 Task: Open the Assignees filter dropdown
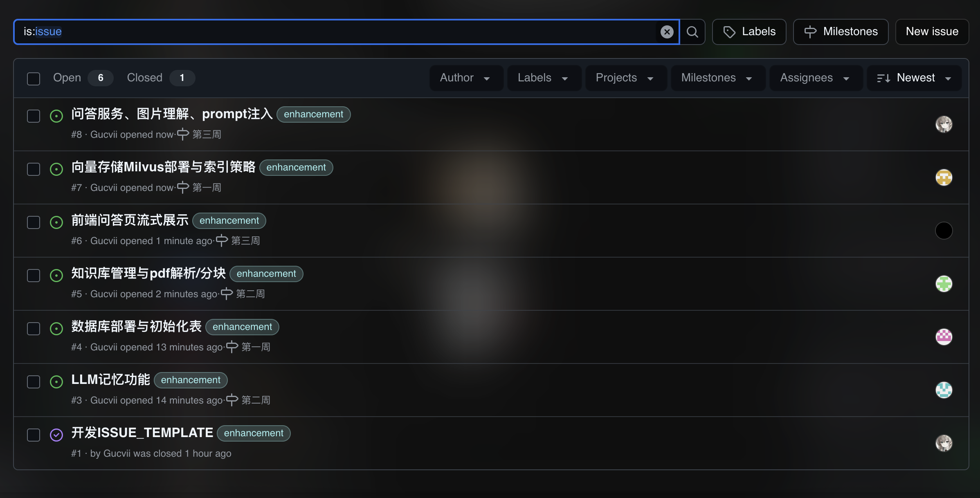815,78
